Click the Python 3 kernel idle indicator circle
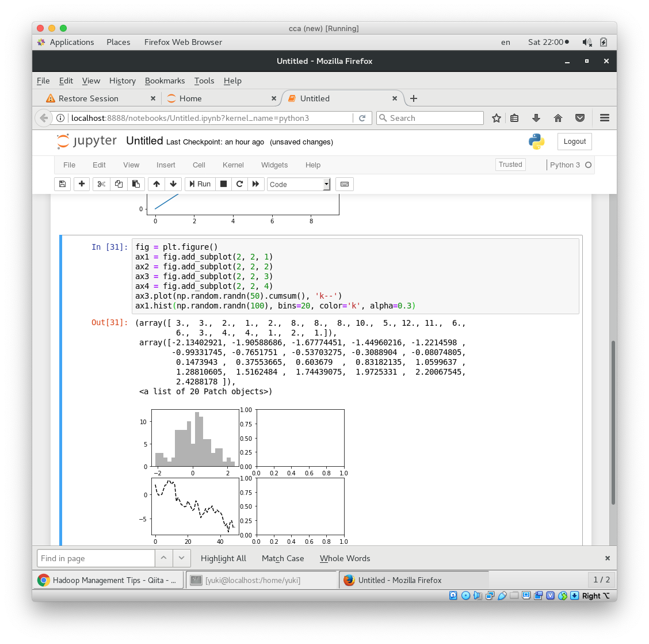This screenshot has width=649, height=644. tap(588, 165)
